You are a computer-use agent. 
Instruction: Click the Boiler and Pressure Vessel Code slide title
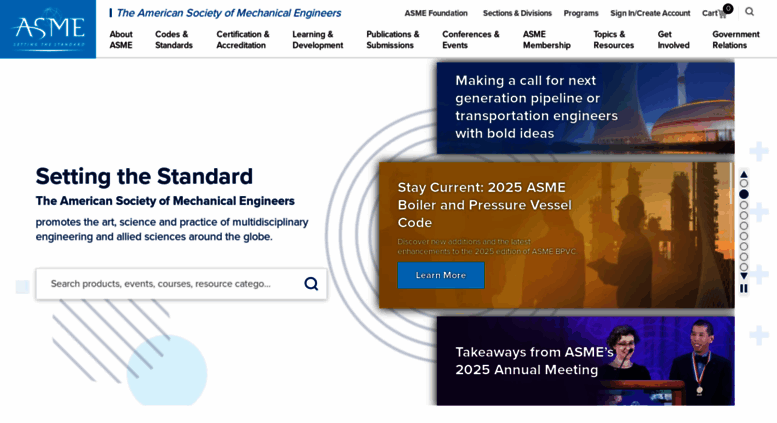click(485, 205)
